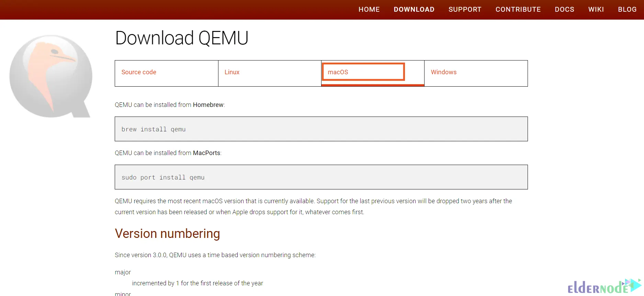Open the HOME navigation item
644x296 pixels.
[369, 10]
